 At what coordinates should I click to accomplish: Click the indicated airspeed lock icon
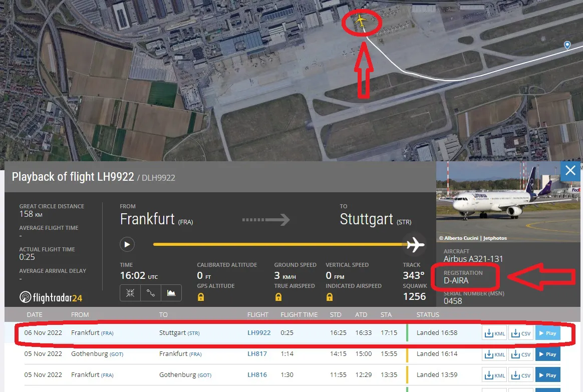pos(330,297)
